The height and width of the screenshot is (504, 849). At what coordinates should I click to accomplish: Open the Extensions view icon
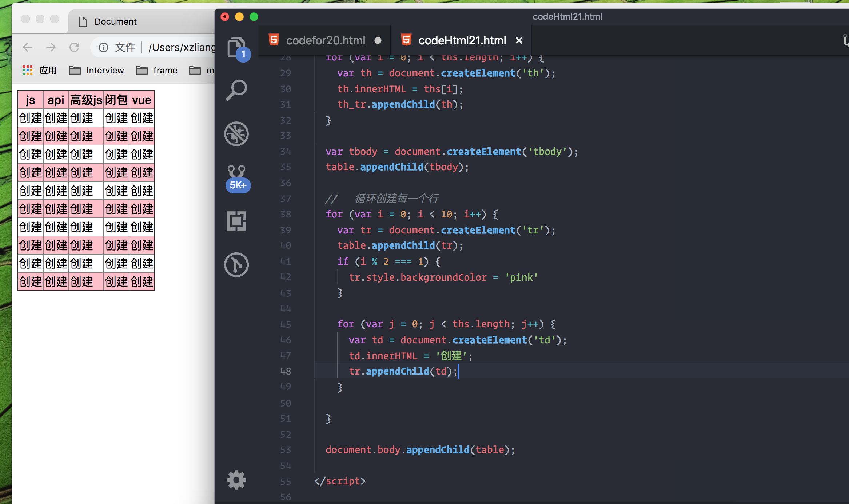[x=236, y=221]
